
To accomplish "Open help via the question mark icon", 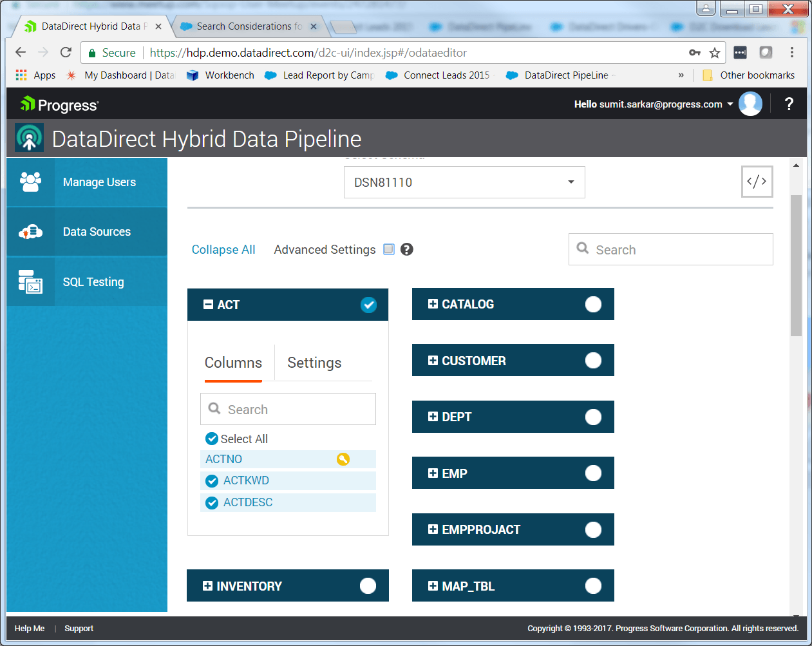I will click(x=789, y=104).
